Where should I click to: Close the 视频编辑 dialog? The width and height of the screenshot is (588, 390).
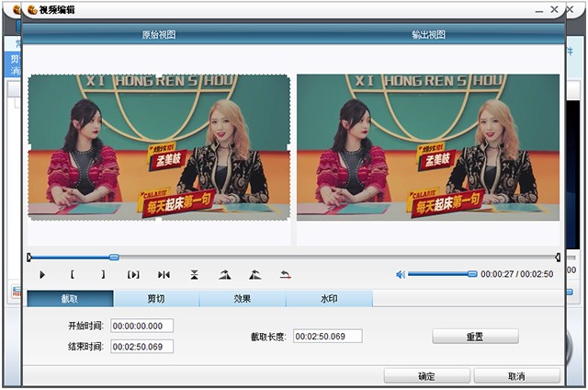[555, 9]
